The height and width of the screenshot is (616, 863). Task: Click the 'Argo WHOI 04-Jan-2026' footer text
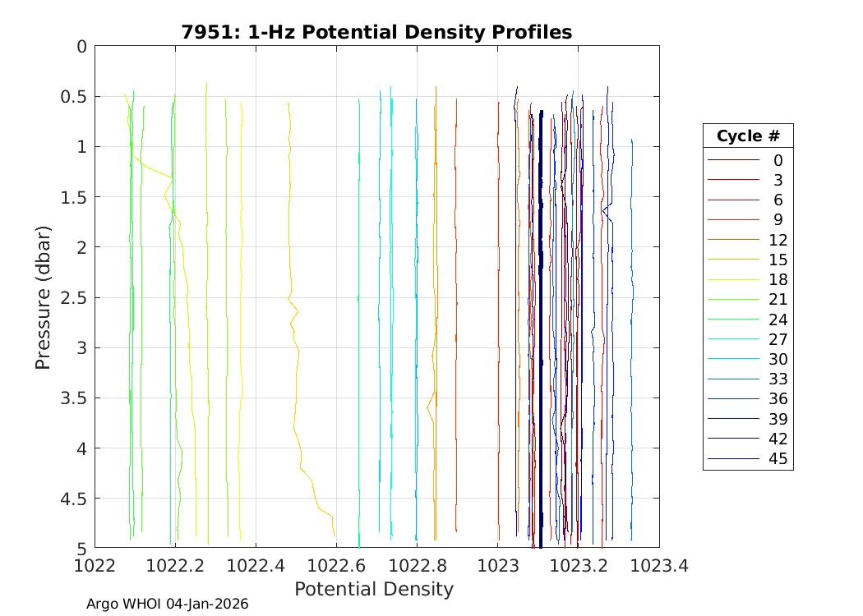[168, 604]
